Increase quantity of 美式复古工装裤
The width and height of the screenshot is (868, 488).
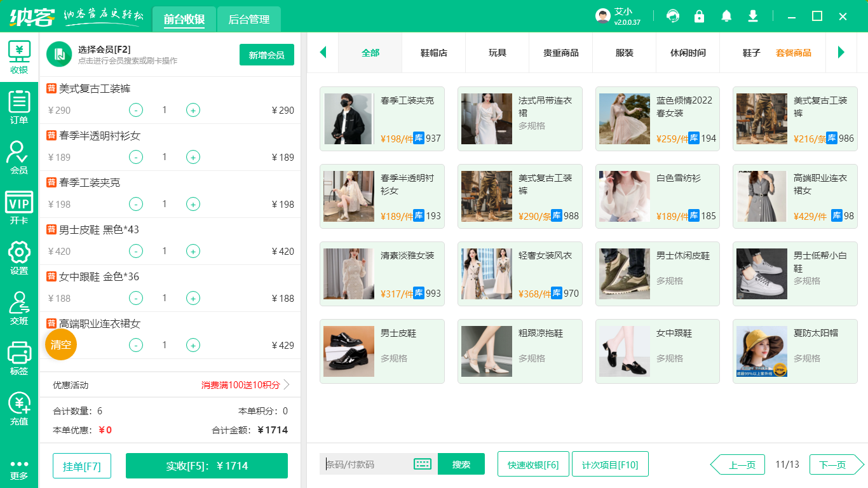pyautogui.click(x=193, y=110)
